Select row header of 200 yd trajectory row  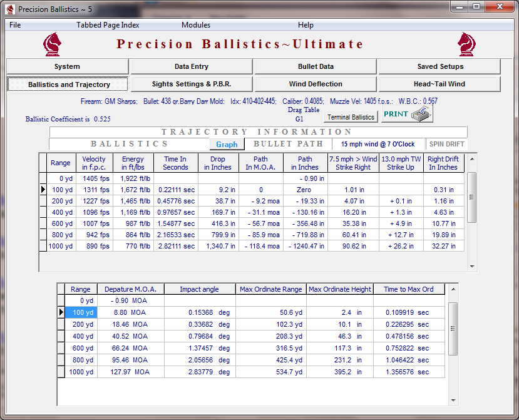[x=43, y=201]
